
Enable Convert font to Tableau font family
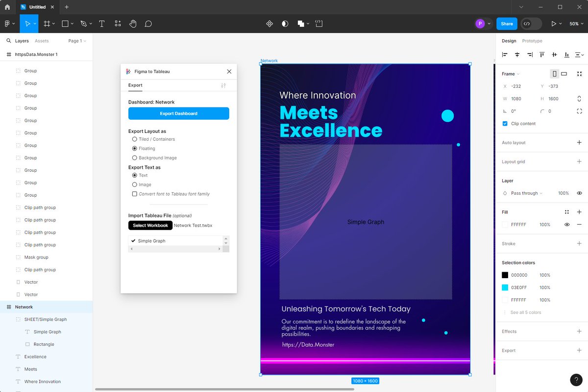point(135,194)
